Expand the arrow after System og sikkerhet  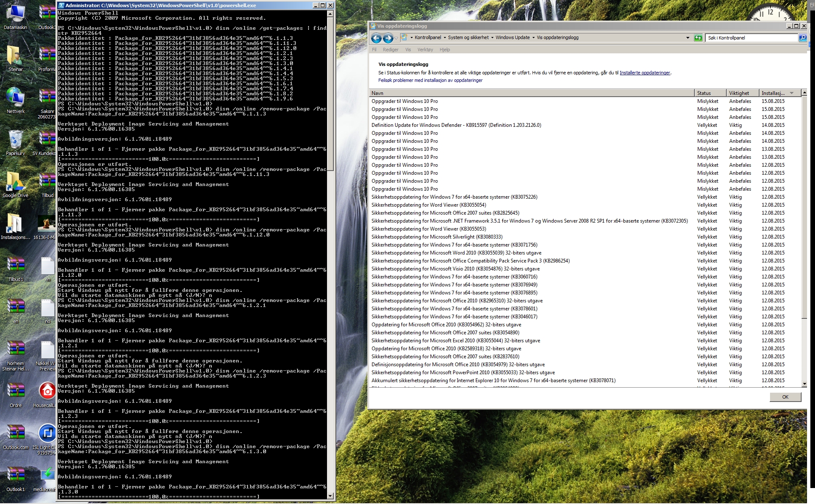tap(492, 38)
